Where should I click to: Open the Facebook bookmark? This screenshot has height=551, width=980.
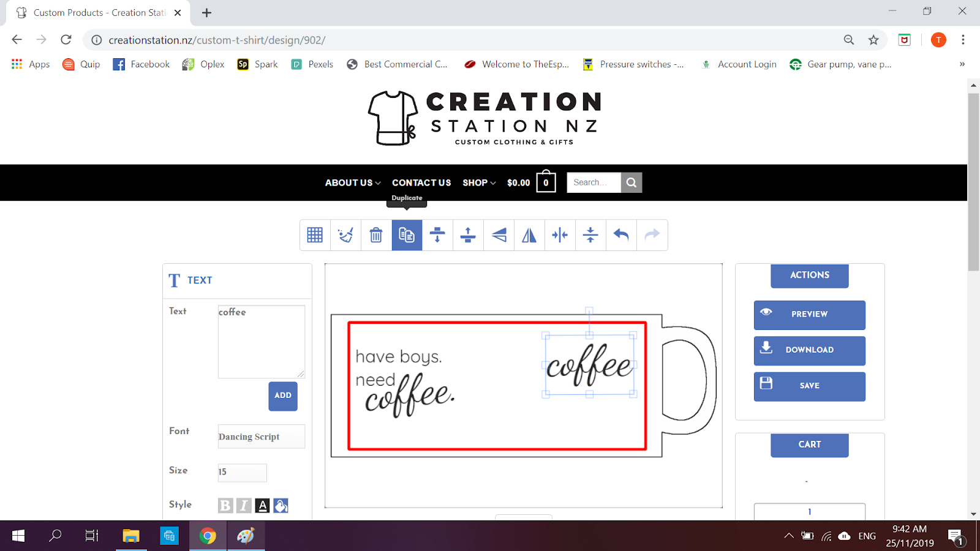point(141,64)
